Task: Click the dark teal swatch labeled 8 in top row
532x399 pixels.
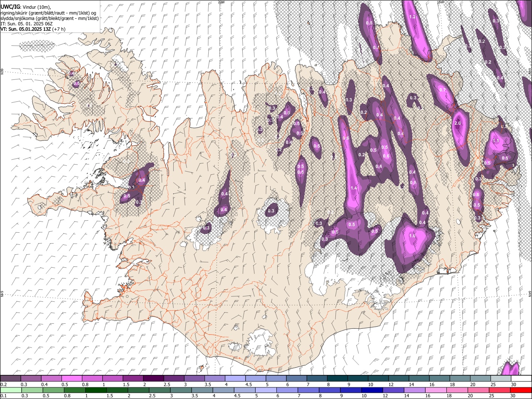Action: pos(337,379)
